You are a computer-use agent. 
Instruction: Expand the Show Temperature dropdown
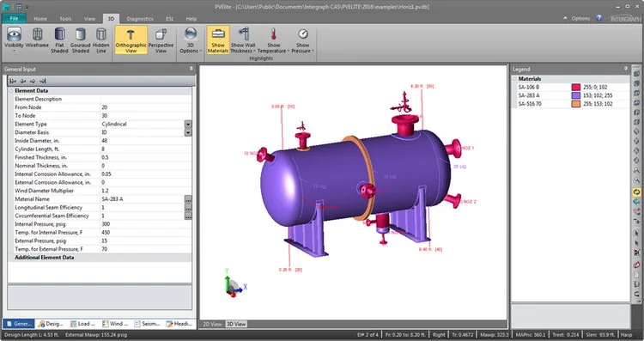[274, 40]
